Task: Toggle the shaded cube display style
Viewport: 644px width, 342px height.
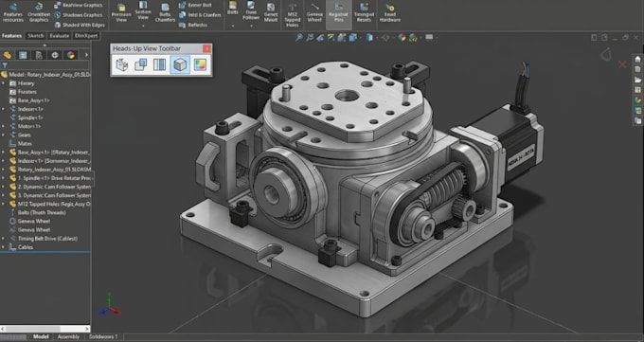Action: pos(180,65)
